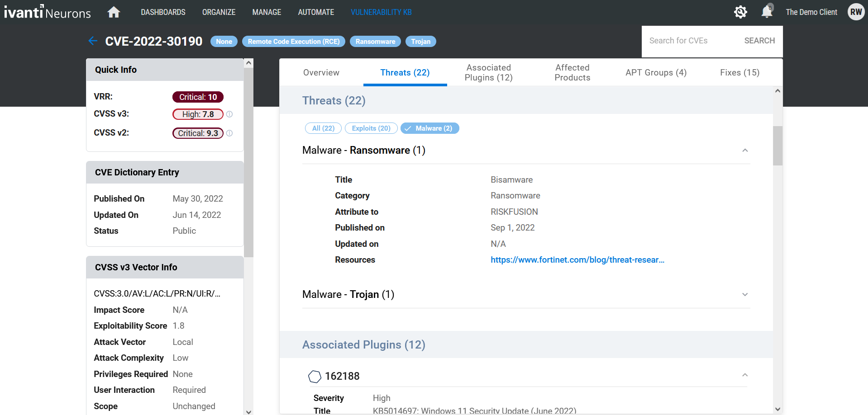Click the CVSS v3 Vector Info header

pyautogui.click(x=165, y=267)
